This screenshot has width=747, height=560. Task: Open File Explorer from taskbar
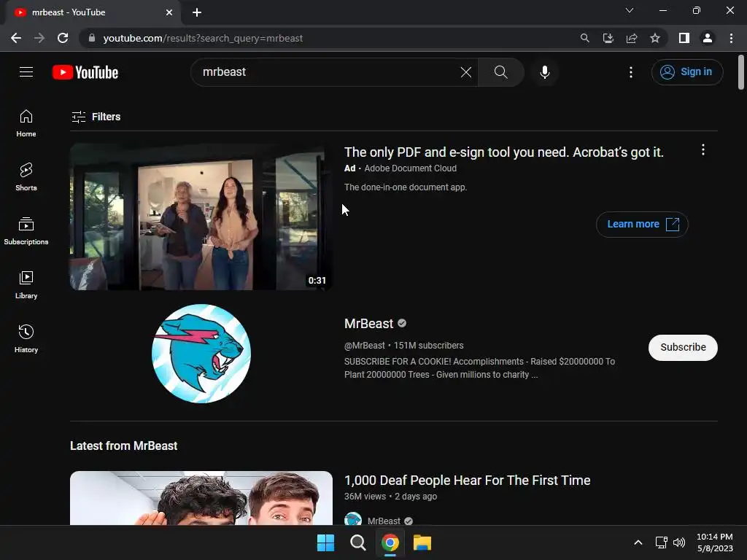[x=422, y=542]
